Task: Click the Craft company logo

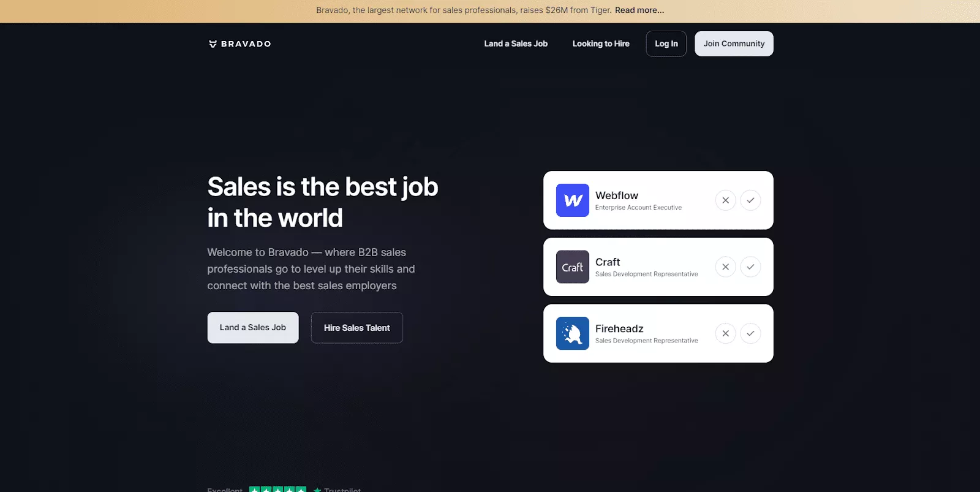Action: coord(573,267)
